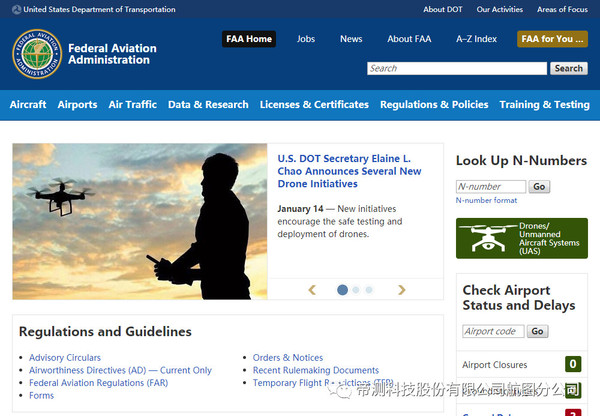600x416 pixels.
Task: Click Go next to N-number field
Action: point(539,187)
